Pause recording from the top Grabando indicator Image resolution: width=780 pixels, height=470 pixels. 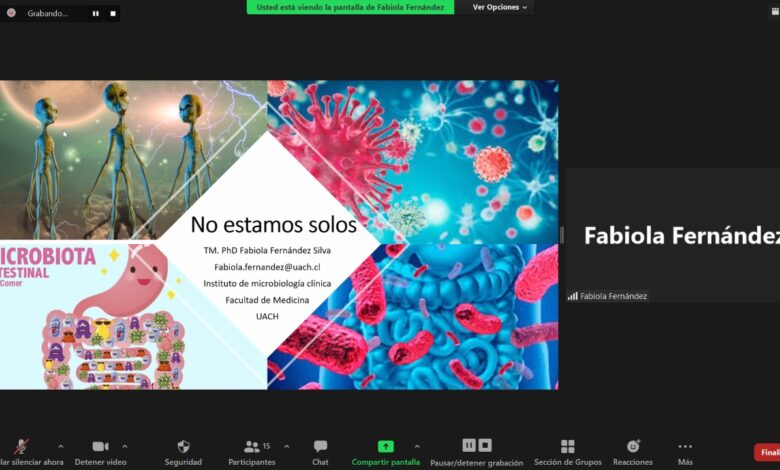tap(96, 14)
